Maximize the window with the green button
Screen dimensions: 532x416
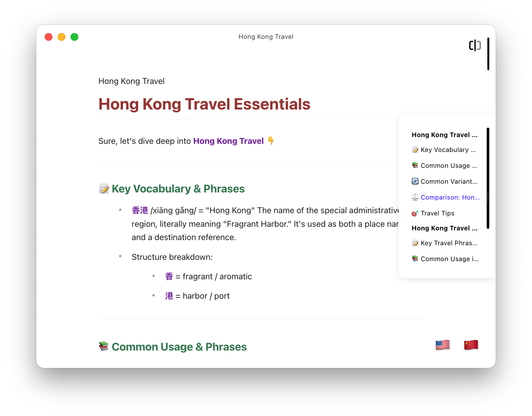tap(74, 37)
